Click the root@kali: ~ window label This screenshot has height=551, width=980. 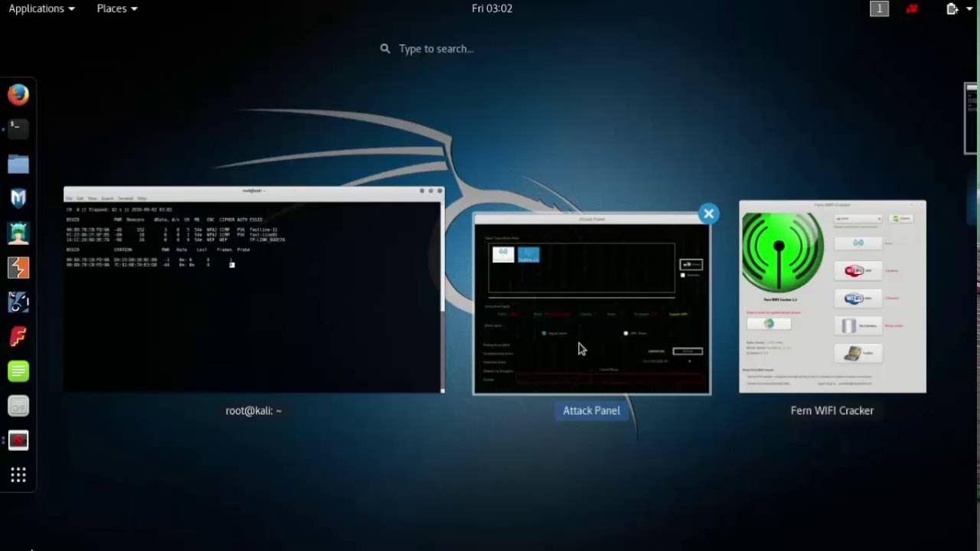coord(253,410)
